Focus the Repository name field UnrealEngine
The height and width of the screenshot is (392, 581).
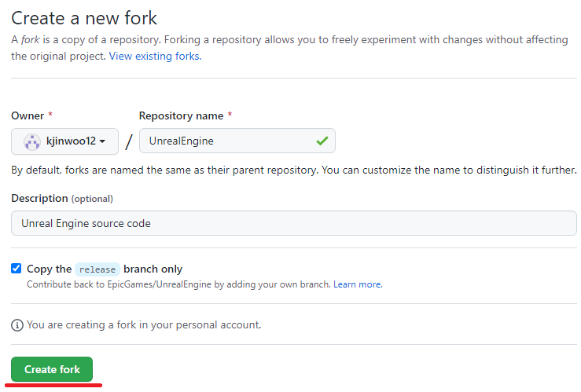pyautogui.click(x=237, y=141)
